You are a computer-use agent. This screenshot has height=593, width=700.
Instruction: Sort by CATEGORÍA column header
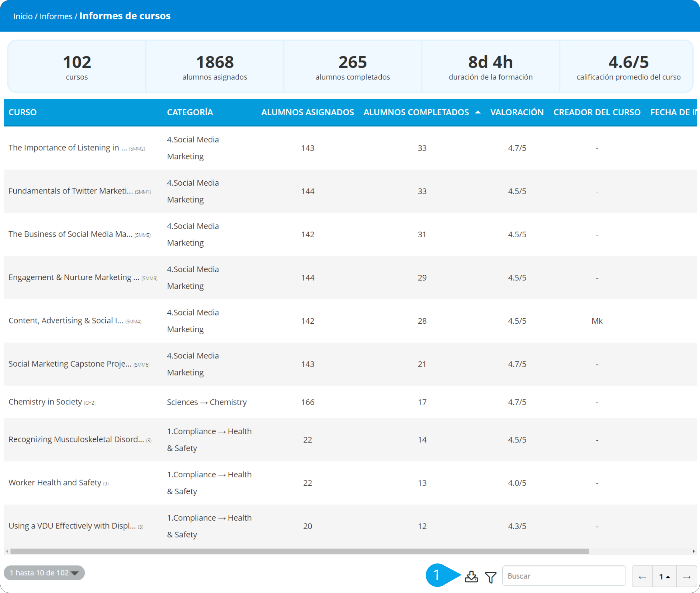tap(190, 112)
